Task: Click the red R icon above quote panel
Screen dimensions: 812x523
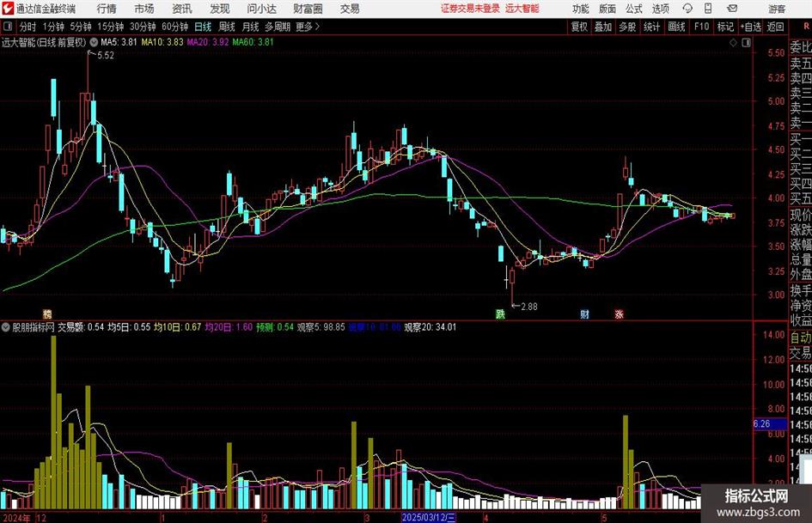Action: [x=806, y=26]
